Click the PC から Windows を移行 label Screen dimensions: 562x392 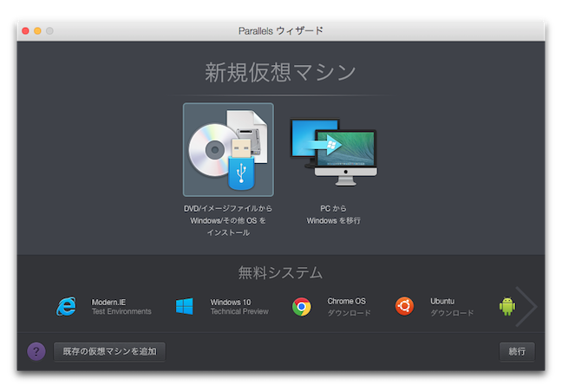click(333, 214)
